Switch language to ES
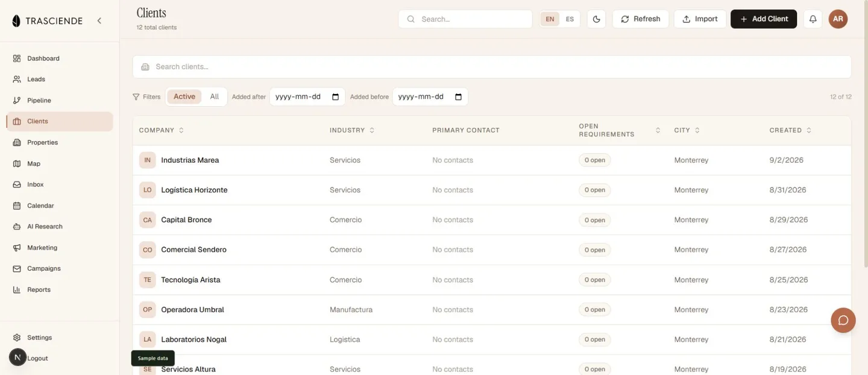Viewport: 868px width, 375px height. (x=570, y=19)
